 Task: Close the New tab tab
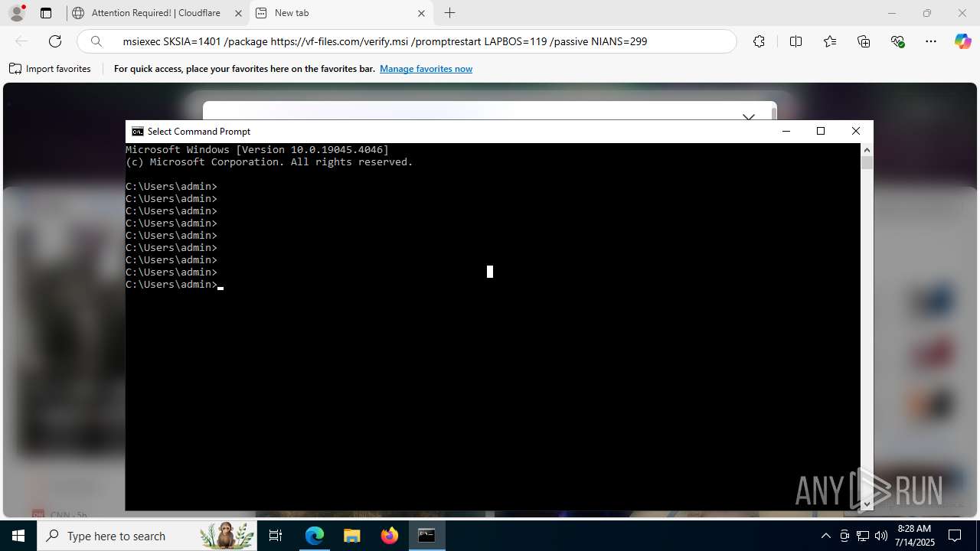pyautogui.click(x=422, y=13)
